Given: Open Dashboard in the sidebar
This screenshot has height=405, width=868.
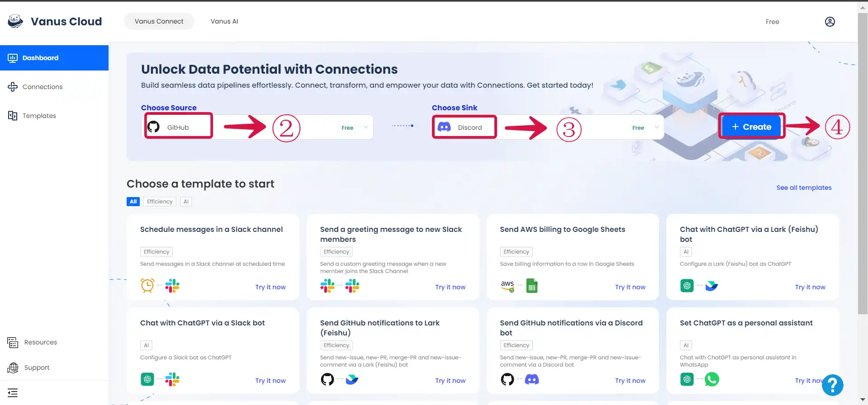Looking at the screenshot, I should tap(54, 58).
